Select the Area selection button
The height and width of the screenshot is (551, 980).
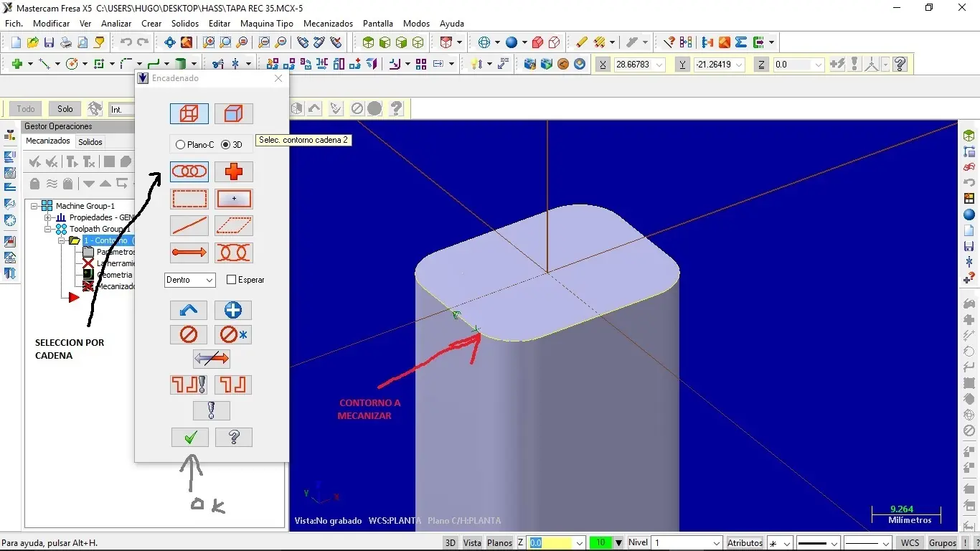pyautogui.click(x=234, y=199)
